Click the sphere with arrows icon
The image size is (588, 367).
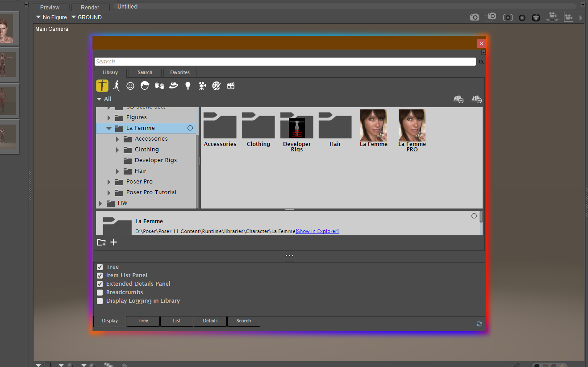coord(536,17)
